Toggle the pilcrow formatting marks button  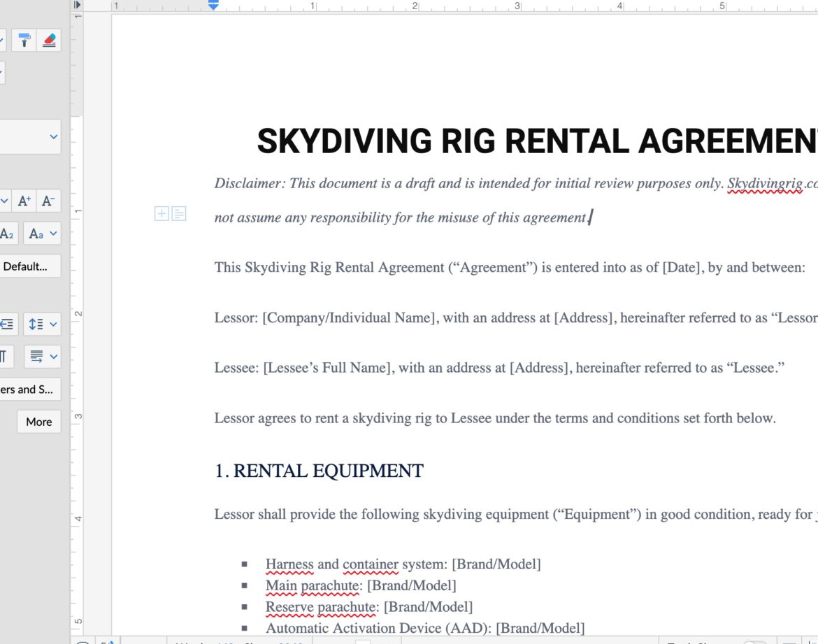pyautogui.click(x=6, y=357)
